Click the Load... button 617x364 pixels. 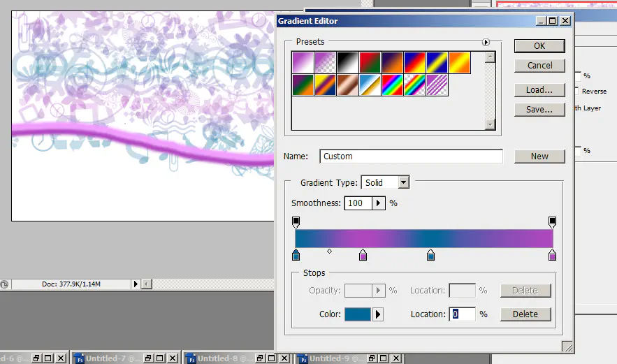[539, 90]
